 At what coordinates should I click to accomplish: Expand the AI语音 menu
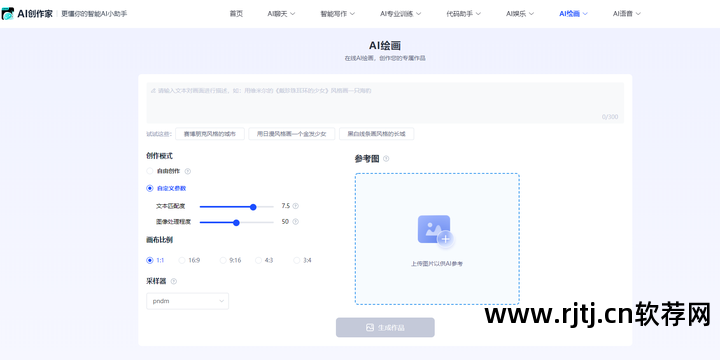click(626, 14)
